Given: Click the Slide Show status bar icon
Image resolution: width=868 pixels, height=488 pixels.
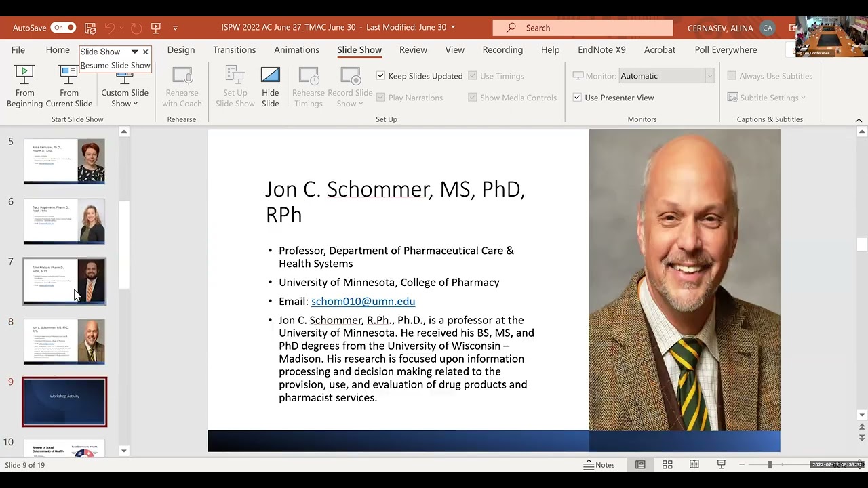Looking at the screenshot, I should coord(722,465).
